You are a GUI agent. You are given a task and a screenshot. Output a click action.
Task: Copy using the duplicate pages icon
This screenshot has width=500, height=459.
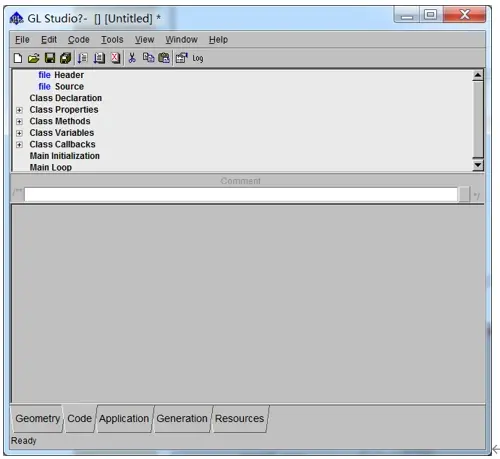148,58
